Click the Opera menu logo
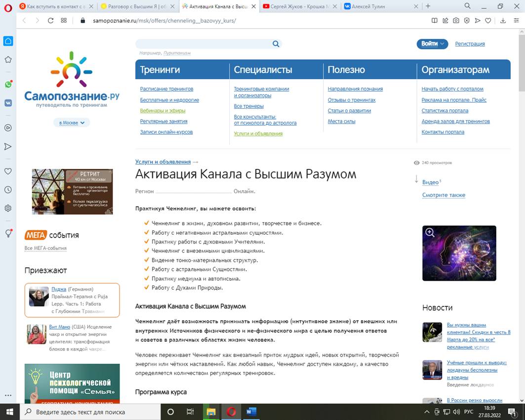525x420 pixels. pyautogui.click(x=8, y=6)
